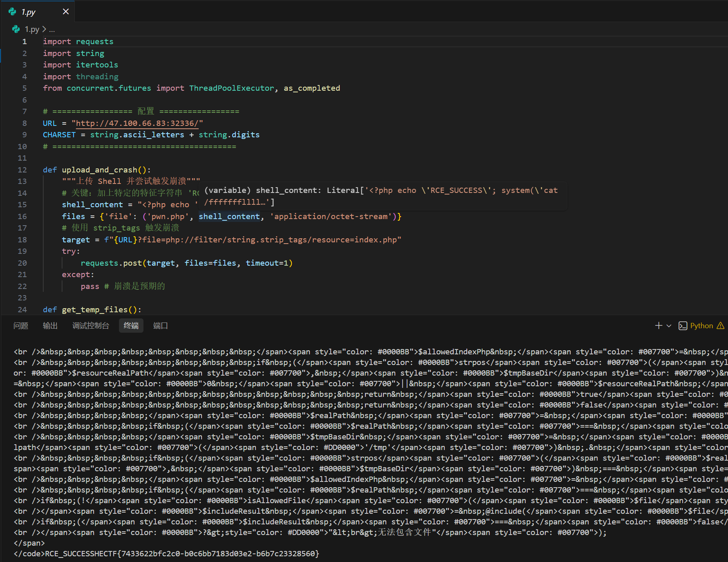Open the 端口 panel tab
The image size is (728, 562).
[160, 325]
